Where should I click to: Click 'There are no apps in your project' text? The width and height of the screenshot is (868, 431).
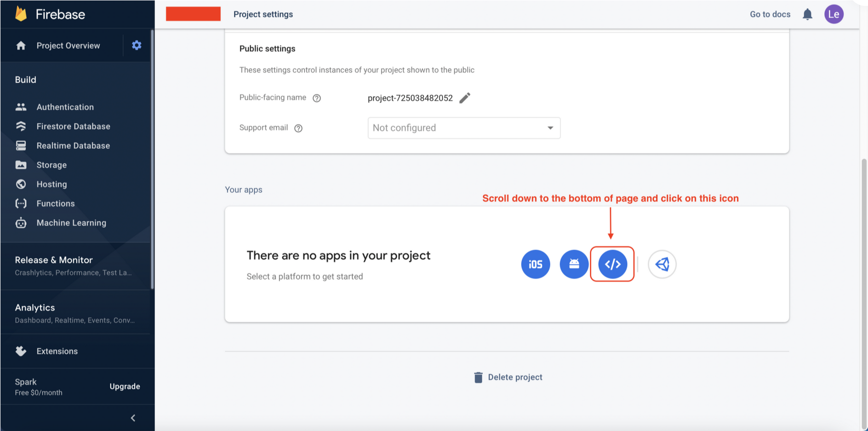[x=338, y=255]
